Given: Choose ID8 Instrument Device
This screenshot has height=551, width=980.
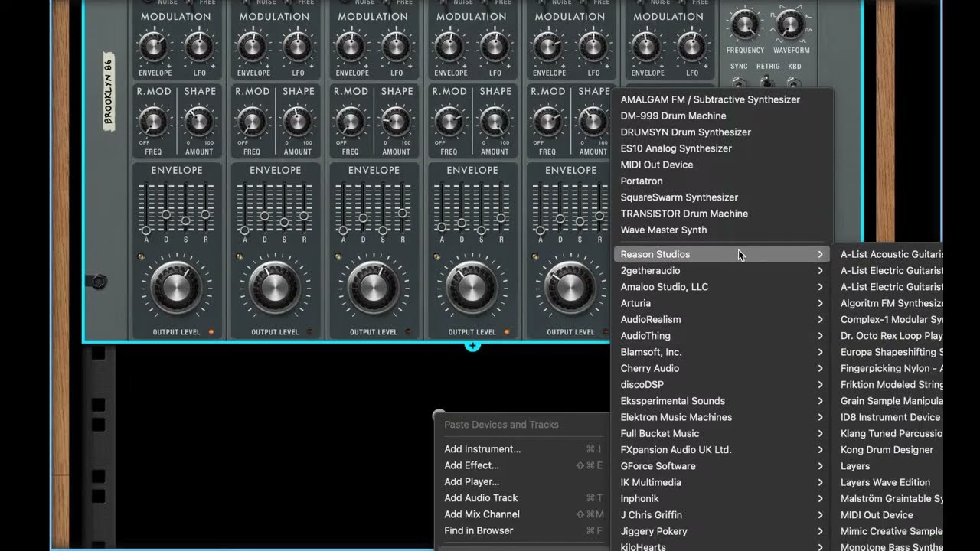Looking at the screenshot, I should pos(889,417).
